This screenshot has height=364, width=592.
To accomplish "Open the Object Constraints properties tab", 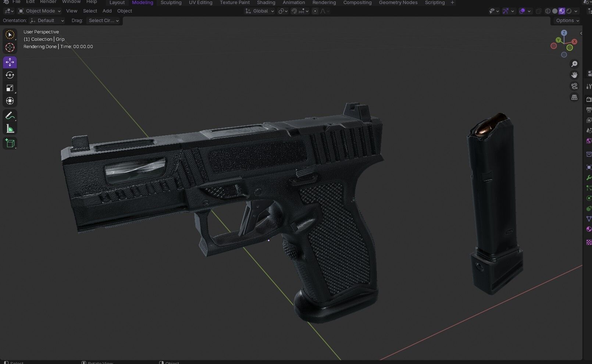I will click(x=589, y=208).
